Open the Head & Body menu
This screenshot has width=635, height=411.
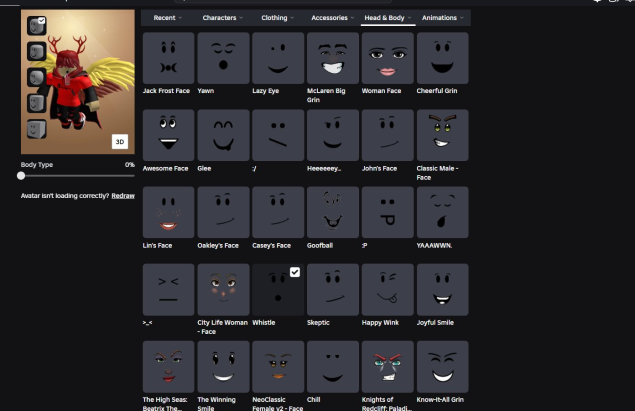coord(387,18)
